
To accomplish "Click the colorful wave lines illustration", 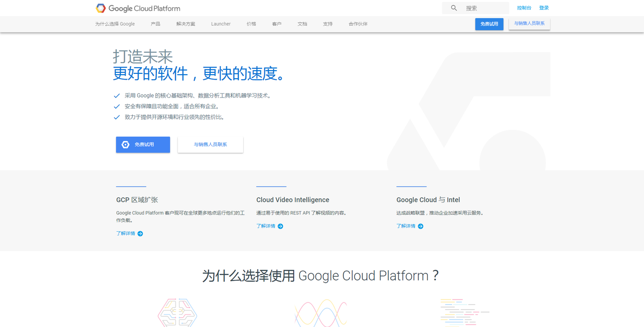I will click(321, 313).
